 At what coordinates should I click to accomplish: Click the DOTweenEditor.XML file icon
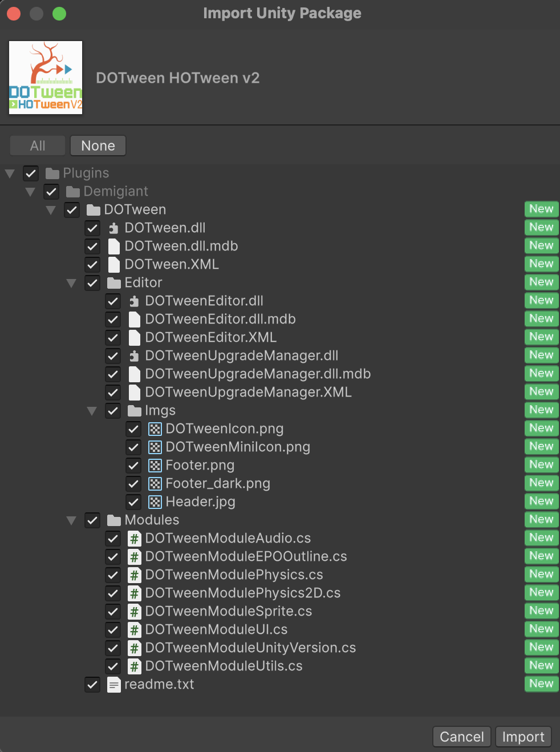[x=135, y=337]
